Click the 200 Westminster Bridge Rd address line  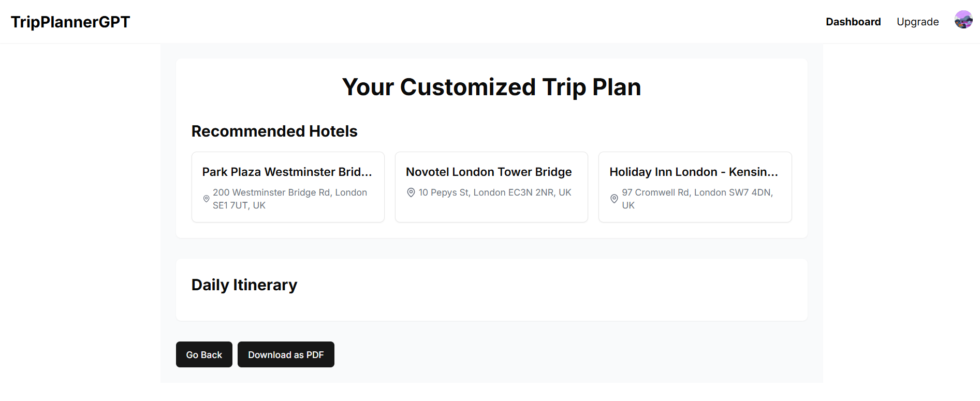point(290,192)
